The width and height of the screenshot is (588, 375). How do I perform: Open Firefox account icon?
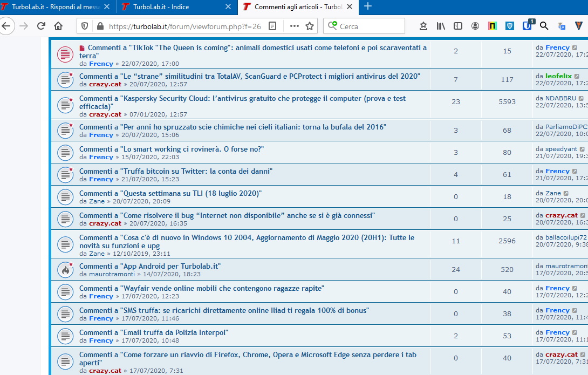[x=475, y=26]
